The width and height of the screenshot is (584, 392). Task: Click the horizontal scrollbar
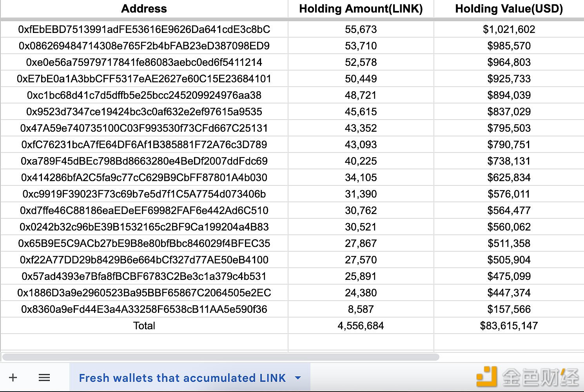pos(221,357)
